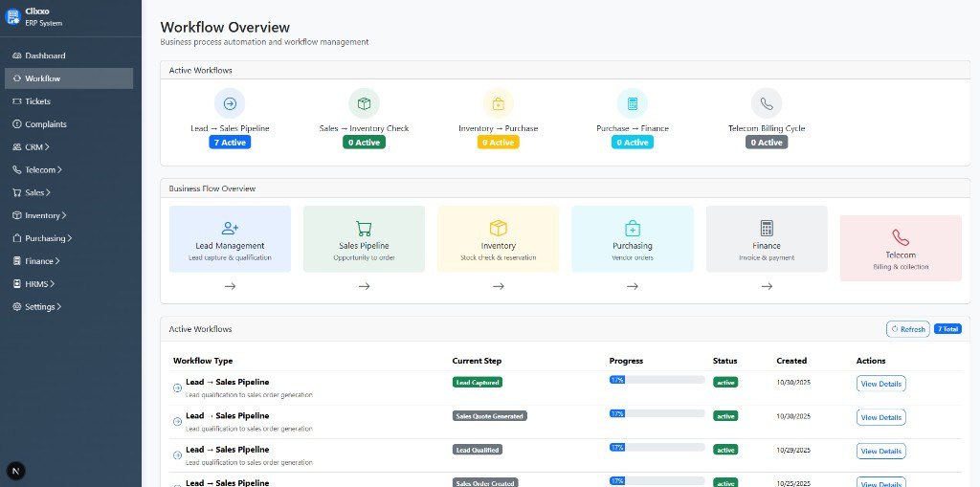The height and width of the screenshot is (487, 980).
Task: View Details for Sales Quote Generated workflow
Action: (x=880, y=417)
